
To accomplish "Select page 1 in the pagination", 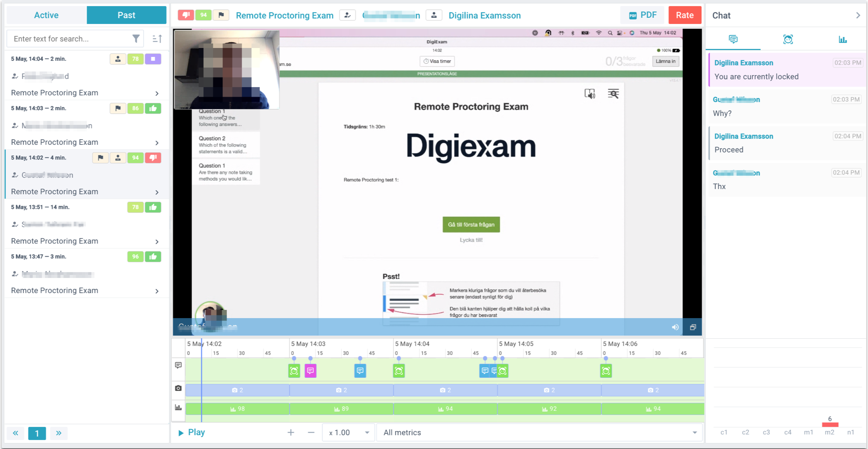I will [37, 433].
